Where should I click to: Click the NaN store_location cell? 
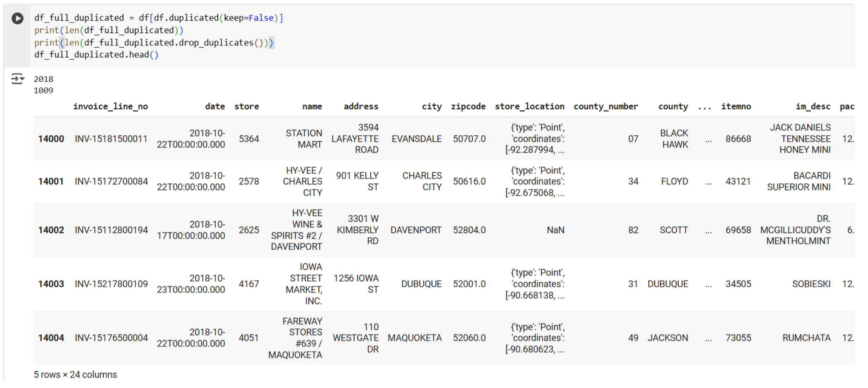[555, 230]
